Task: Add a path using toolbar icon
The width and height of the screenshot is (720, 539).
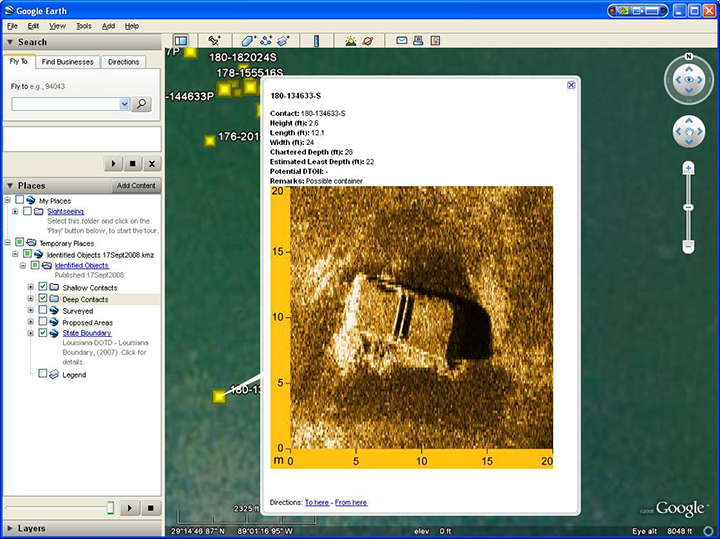Action: coord(266,41)
